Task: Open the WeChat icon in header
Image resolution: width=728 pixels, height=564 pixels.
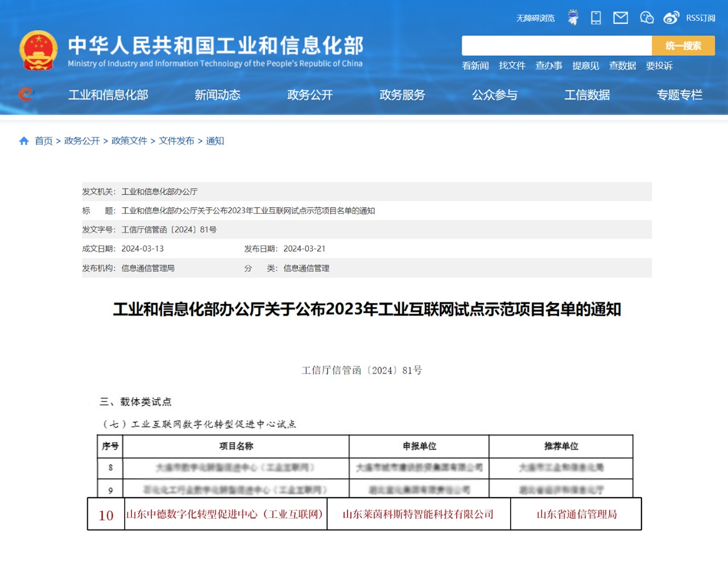Action: pos(647,18)
